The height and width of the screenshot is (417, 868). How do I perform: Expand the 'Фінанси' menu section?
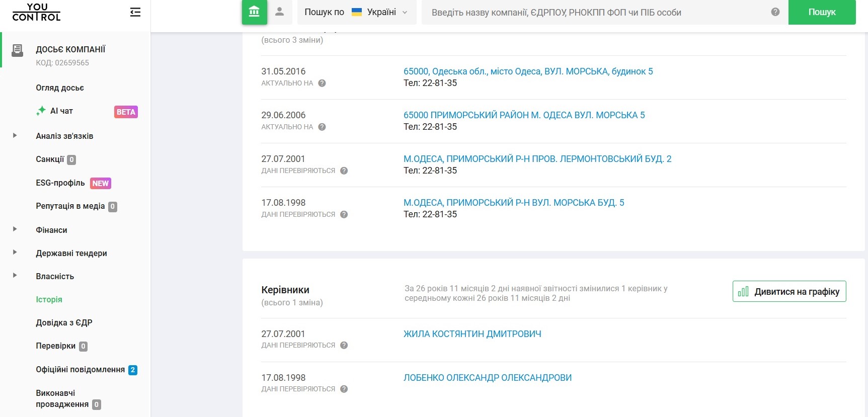coord(15,229)
